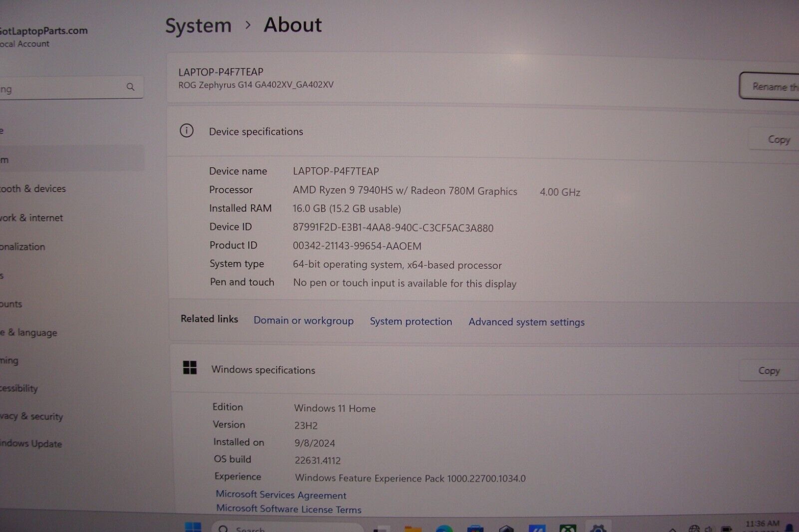799x532 pixels.
Task: Click the 4.00 GHz processor speed
Action: (560, 192)
